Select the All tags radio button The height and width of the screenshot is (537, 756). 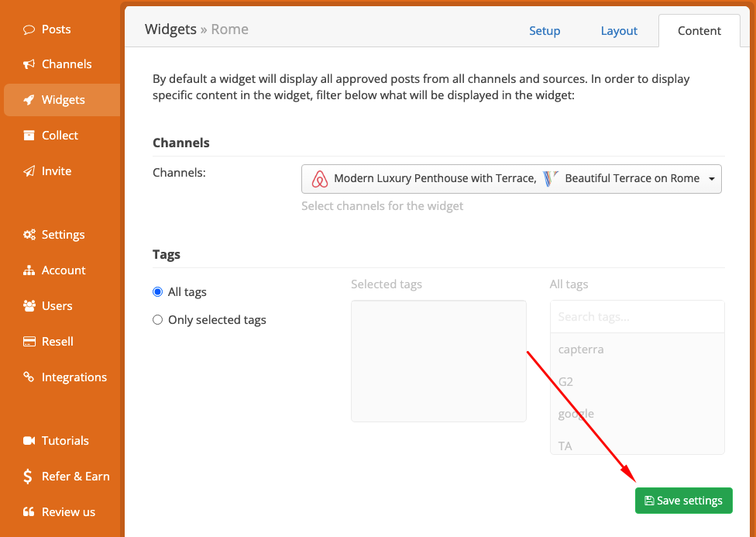(158, 292)
